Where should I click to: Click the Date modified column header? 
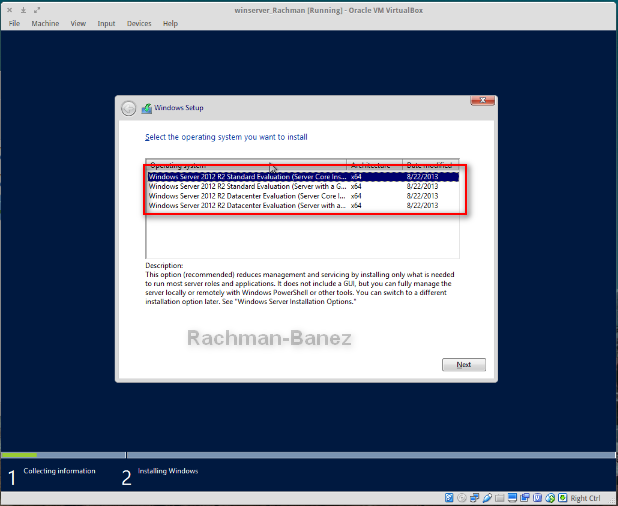430,164
